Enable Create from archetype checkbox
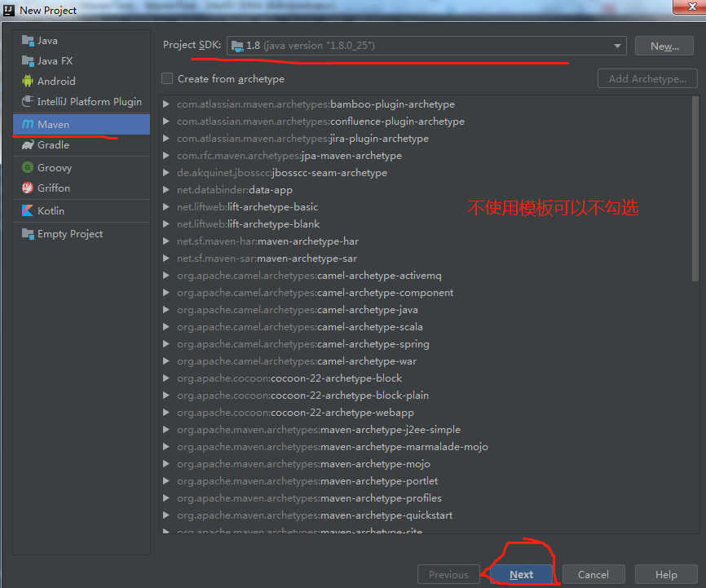The height and width of the screenshot is (588, 706). tap(167, 79)
